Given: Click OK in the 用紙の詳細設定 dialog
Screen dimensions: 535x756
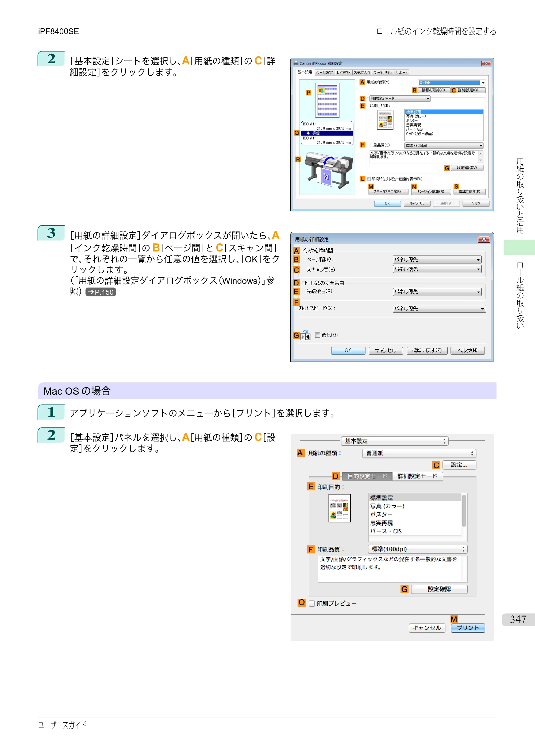Looking at the screenshot, I should click(x=348, y=350).
